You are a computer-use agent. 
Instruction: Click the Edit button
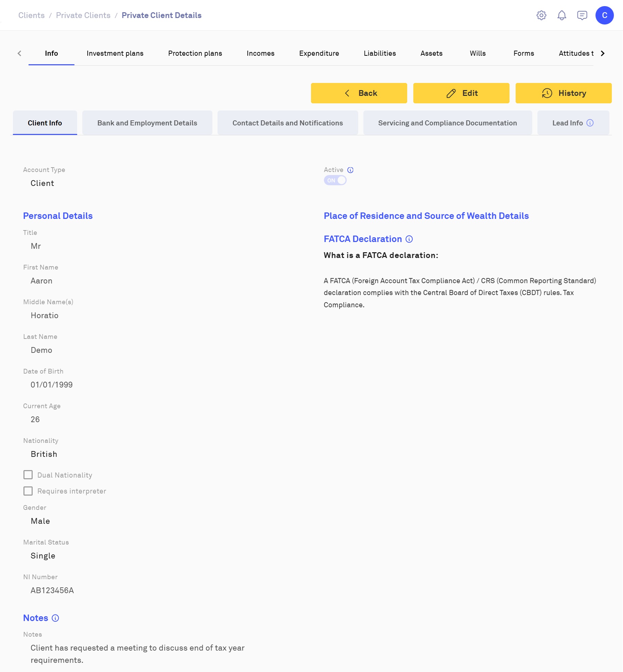461,93
